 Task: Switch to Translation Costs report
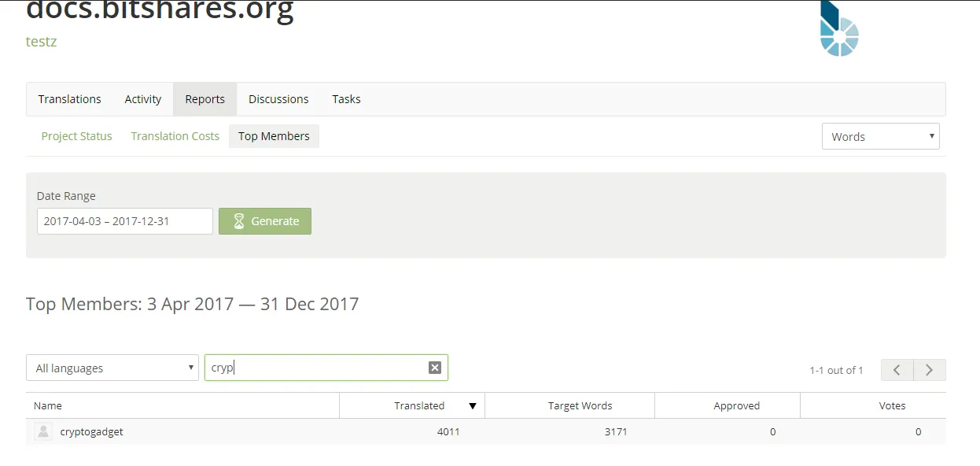pos(175,136)
